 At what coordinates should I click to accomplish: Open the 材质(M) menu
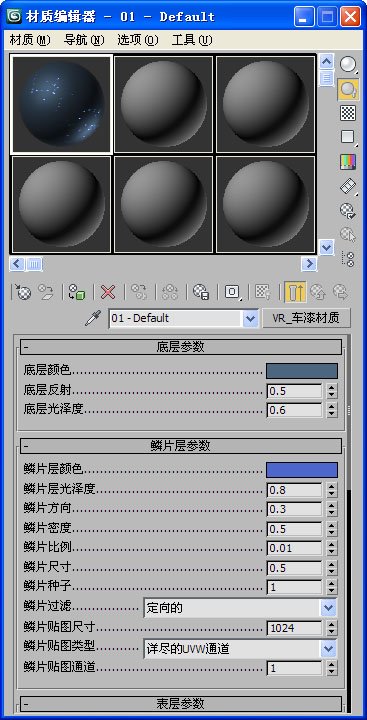30,40
